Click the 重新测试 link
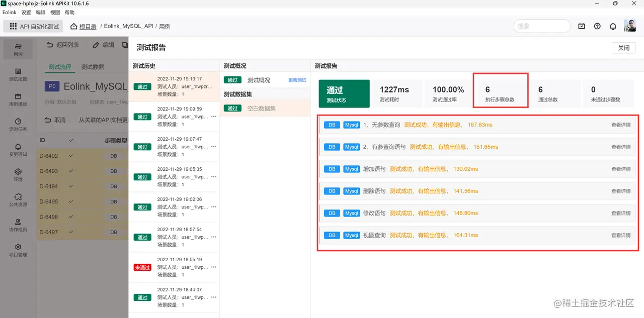The image size is (644, 318). 297,80
